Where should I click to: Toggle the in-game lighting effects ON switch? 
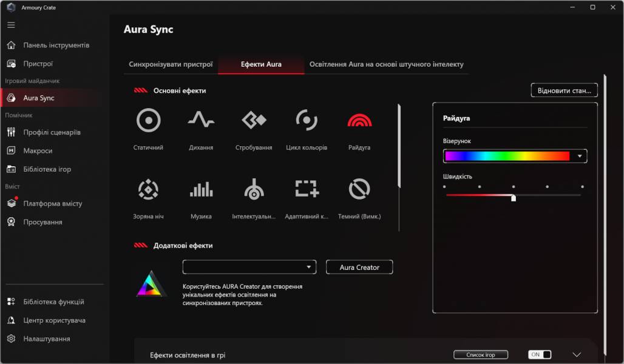coord(540,354)
